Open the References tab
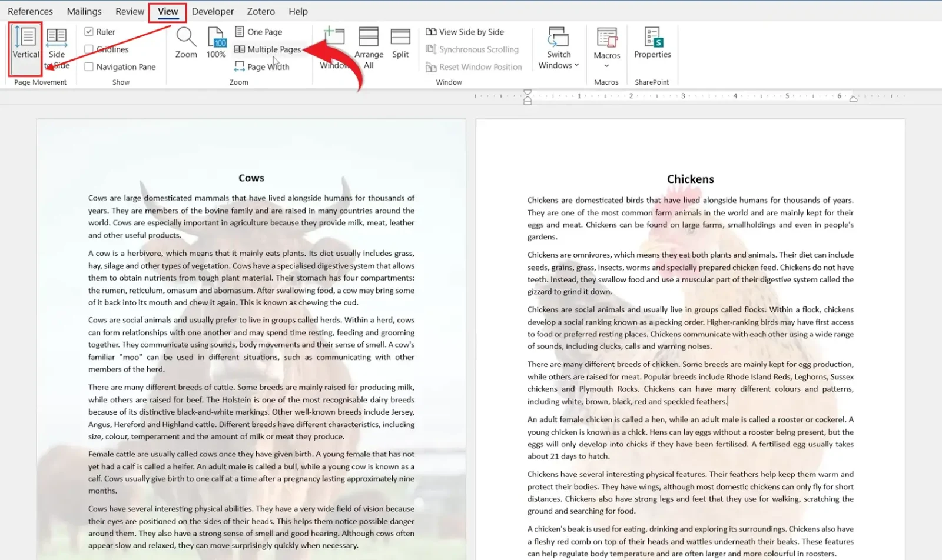The width and height of the screenshot is (942, 560). [30, 11]
